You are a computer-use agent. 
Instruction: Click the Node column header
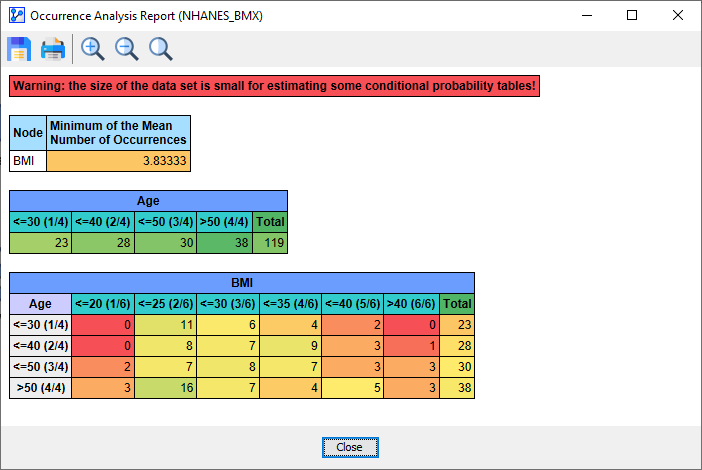point(28,133)
